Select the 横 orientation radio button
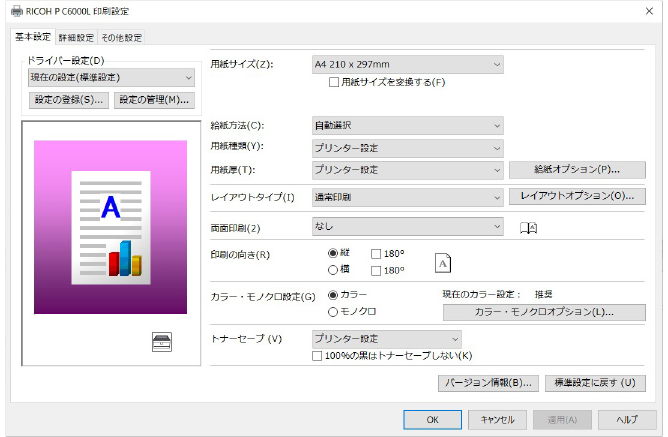This screenshot has height=437, width=668. (333, 270)
